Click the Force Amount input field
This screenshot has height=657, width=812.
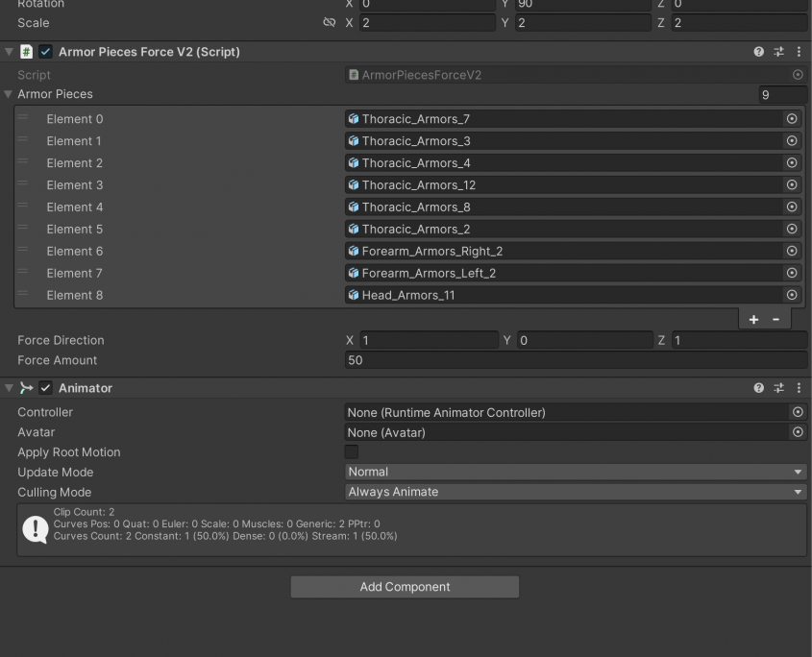(x=575, y=360)
